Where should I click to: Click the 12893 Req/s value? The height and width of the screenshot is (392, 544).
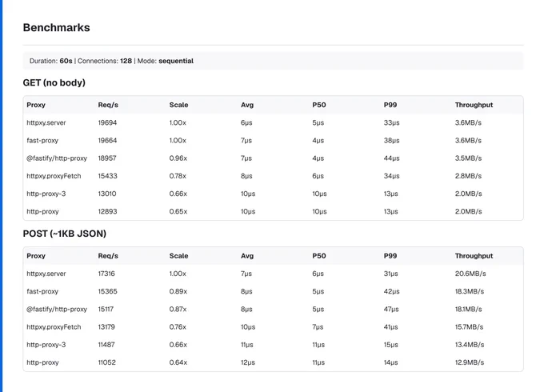click(107, 211)
